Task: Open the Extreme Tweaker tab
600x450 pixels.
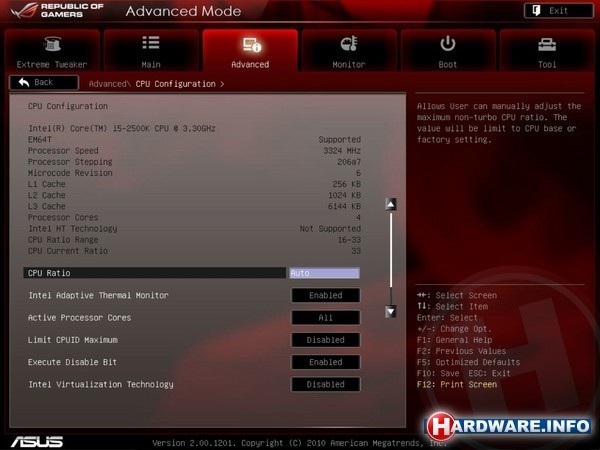Action: click(52, 50)
